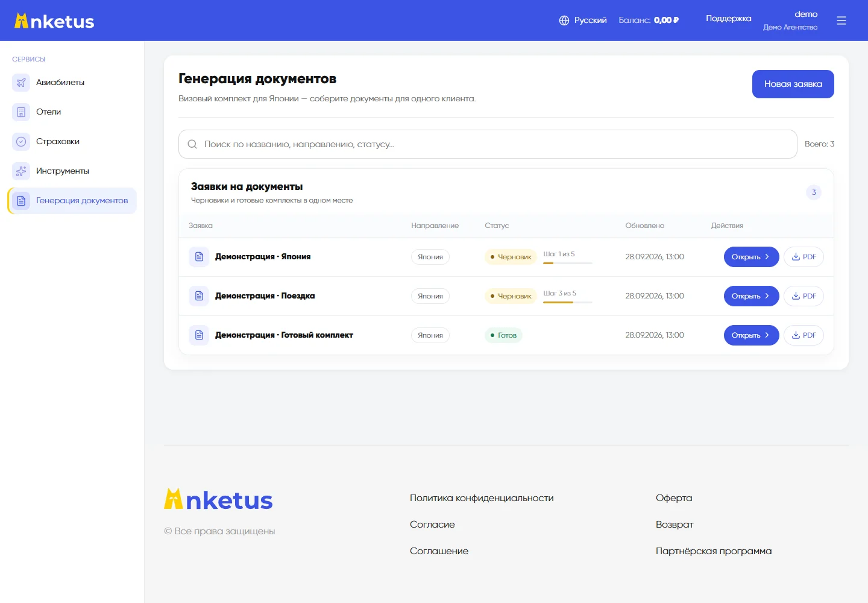The height and width of the screenshot is (603, 868).
Task: Click the Генерация документов document icon
Action: point(21,201)
